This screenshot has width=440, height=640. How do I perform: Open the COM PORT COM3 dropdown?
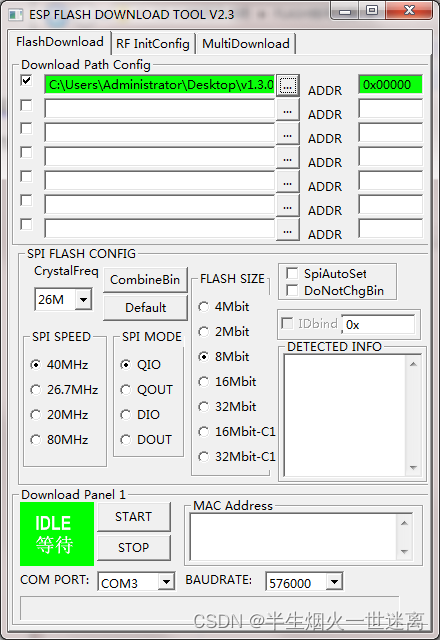(166, 582)
